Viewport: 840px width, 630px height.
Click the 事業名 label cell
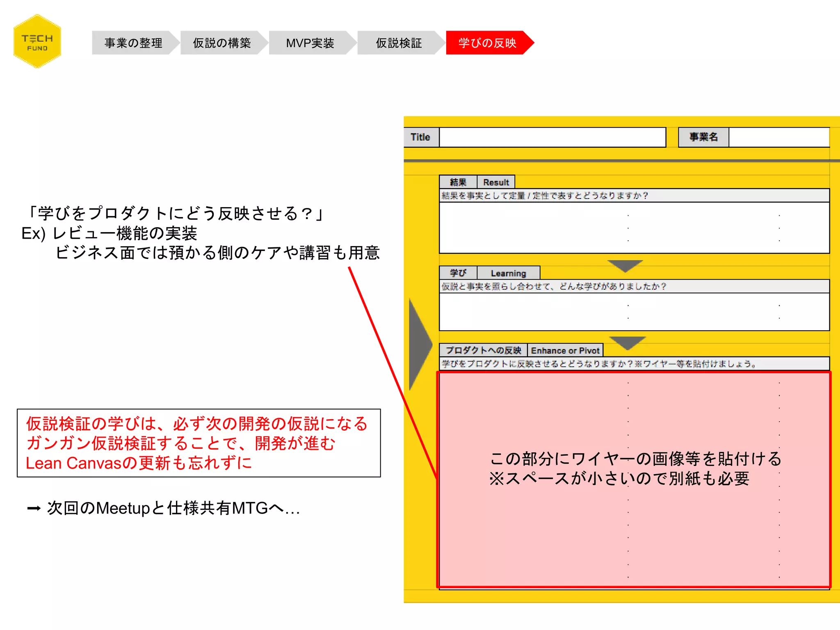click(x=703, y=137)
